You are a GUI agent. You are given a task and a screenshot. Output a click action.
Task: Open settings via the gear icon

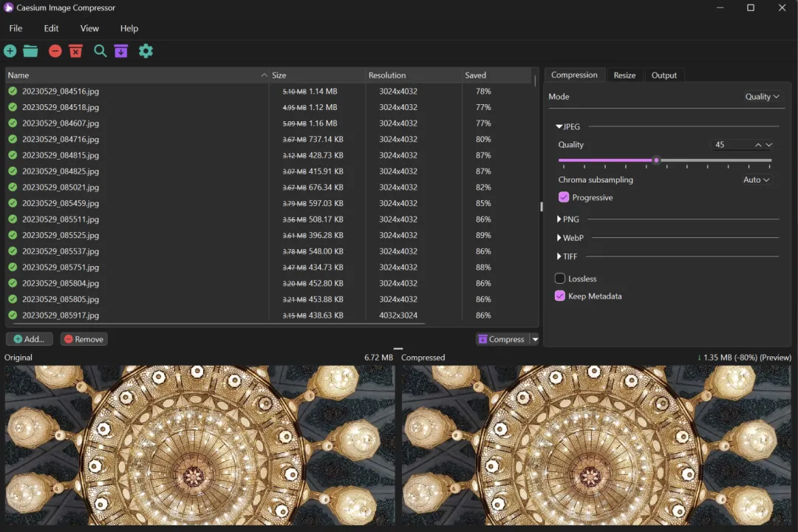point(146,51)
